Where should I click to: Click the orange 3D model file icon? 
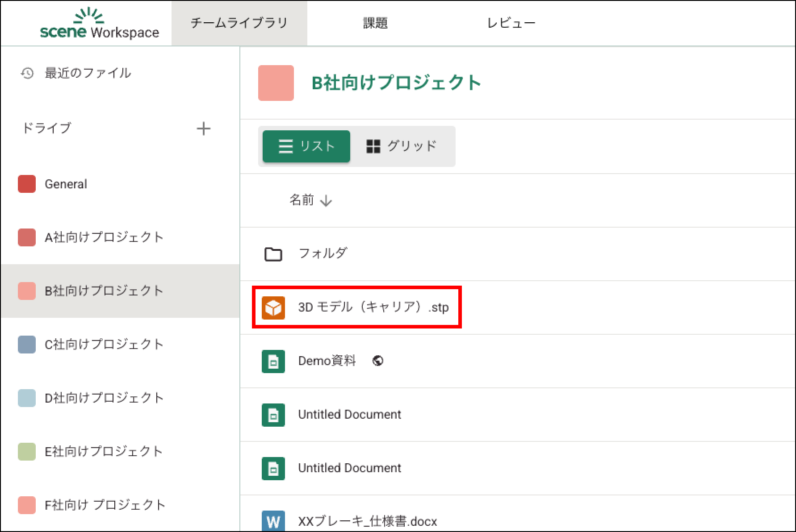[x=273, y=308]
